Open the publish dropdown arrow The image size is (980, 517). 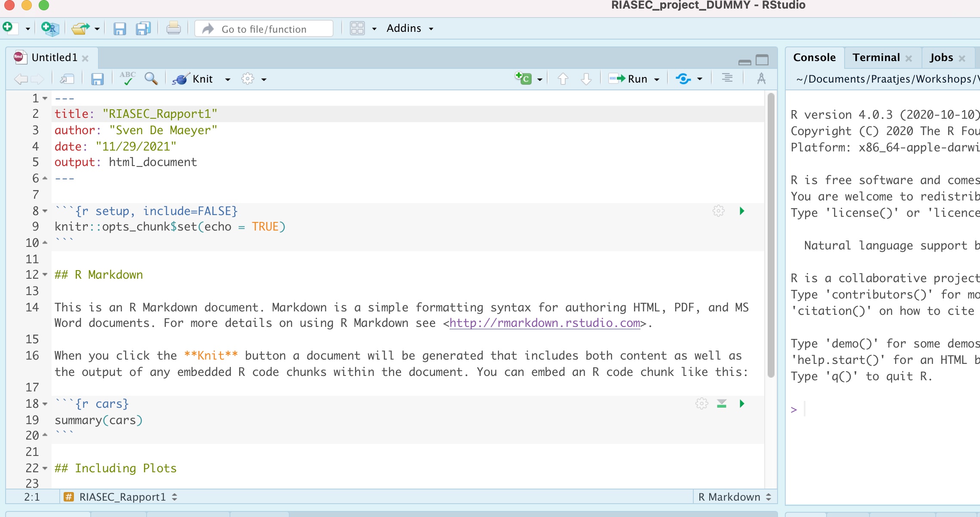click(700, 79)
